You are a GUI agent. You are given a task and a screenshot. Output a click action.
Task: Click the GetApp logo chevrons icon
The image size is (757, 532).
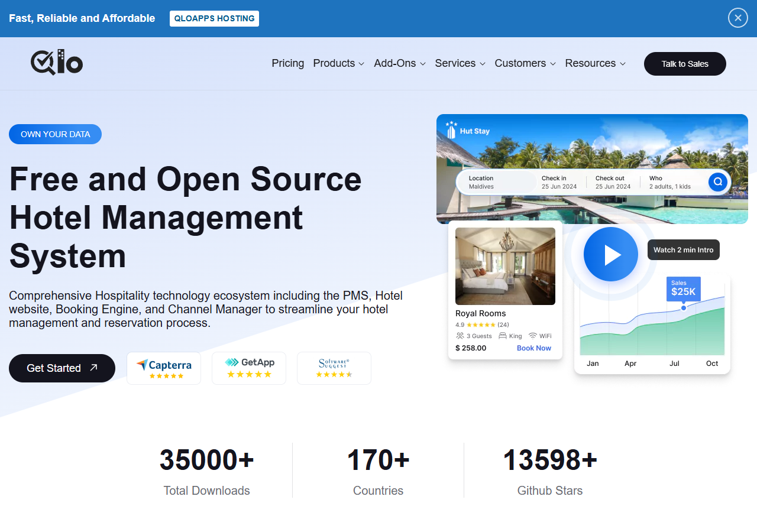232,362
